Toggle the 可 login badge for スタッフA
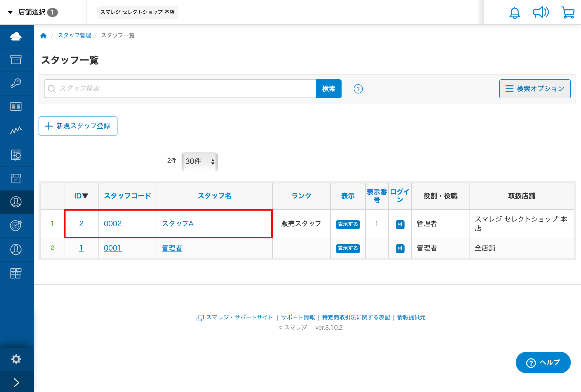The height and width of the screenshot is (392, 581). 400,224
